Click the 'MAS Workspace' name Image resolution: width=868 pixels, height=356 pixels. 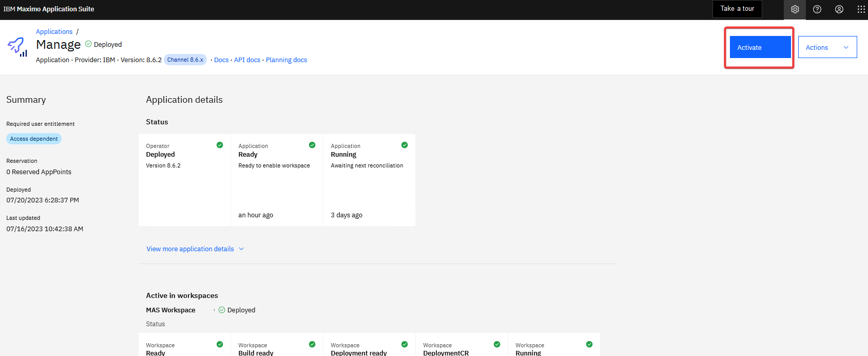(170, 310)
